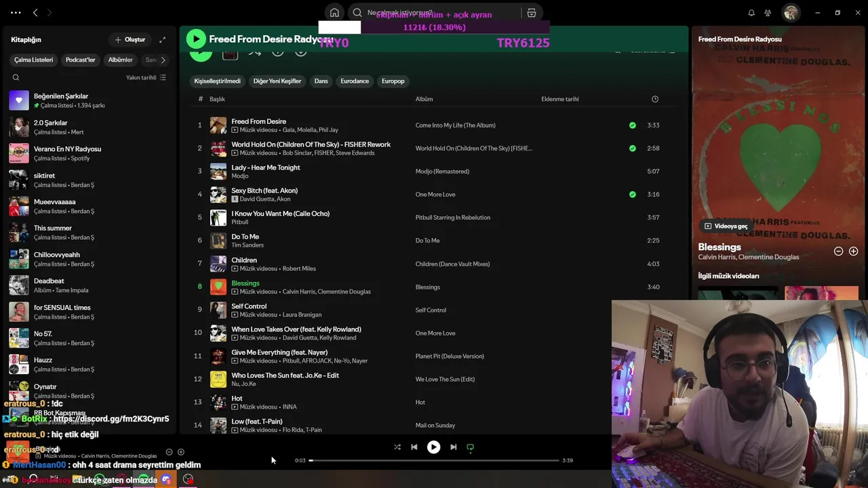
Task: Sort tracks by Eklenme tarihi column
Action: point(560,99)
